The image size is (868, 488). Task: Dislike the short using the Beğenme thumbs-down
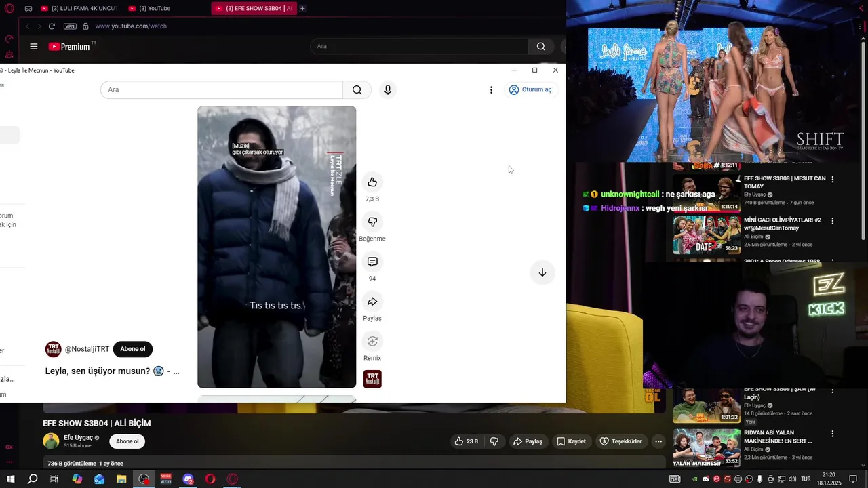pyautogui.click(x=372, y=222)
